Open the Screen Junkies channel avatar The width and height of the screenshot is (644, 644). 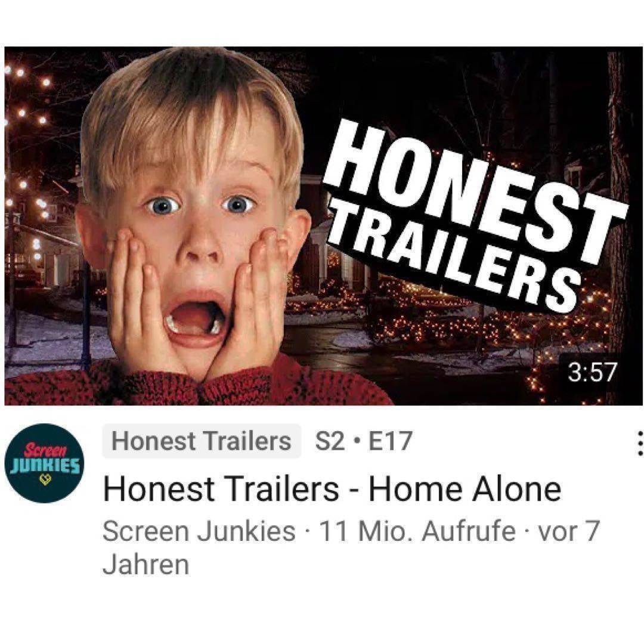click(x=44, y=463)
